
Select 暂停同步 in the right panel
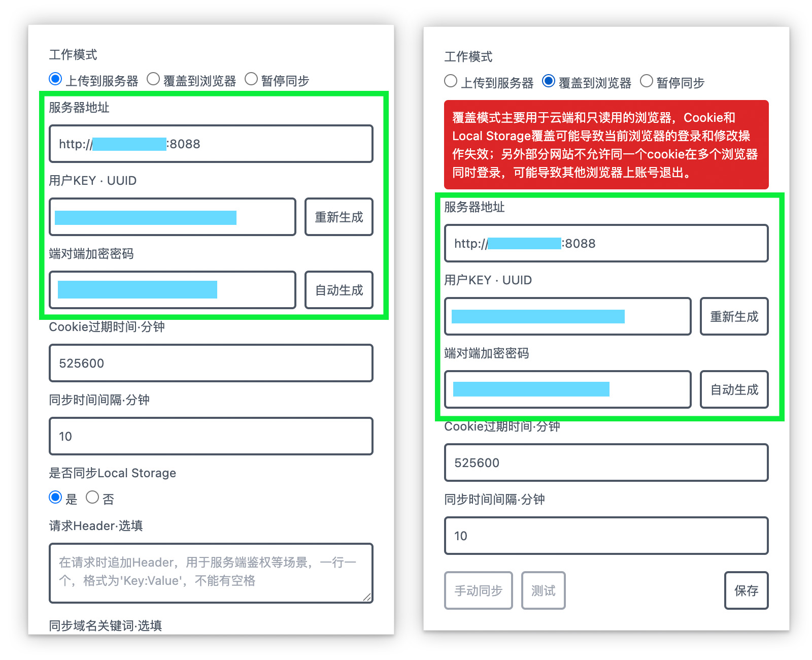647,81
